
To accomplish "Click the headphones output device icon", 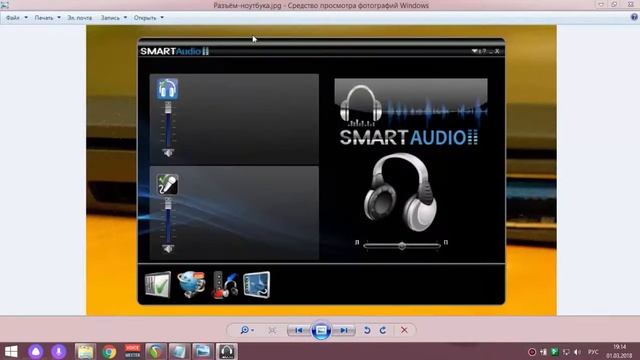I will 167,89.
